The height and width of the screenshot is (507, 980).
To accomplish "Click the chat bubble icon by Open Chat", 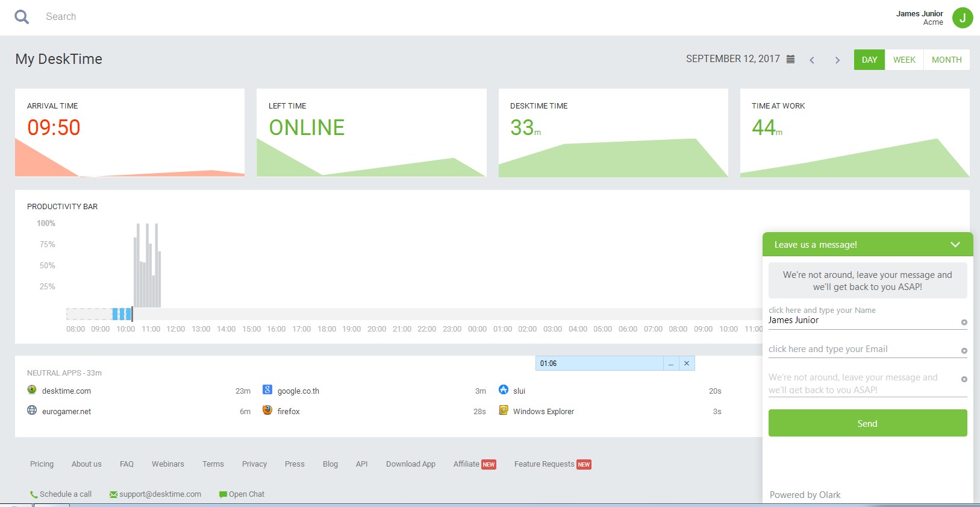I will [x=223, y=495].
